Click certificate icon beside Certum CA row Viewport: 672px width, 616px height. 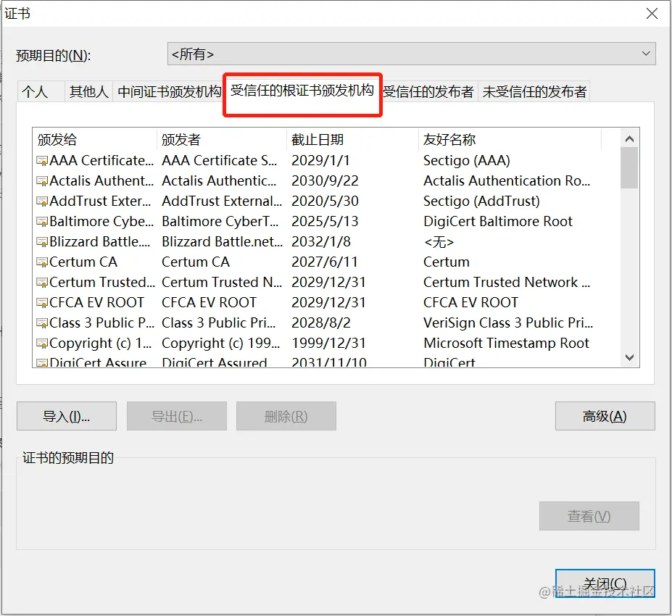(41, 262)
